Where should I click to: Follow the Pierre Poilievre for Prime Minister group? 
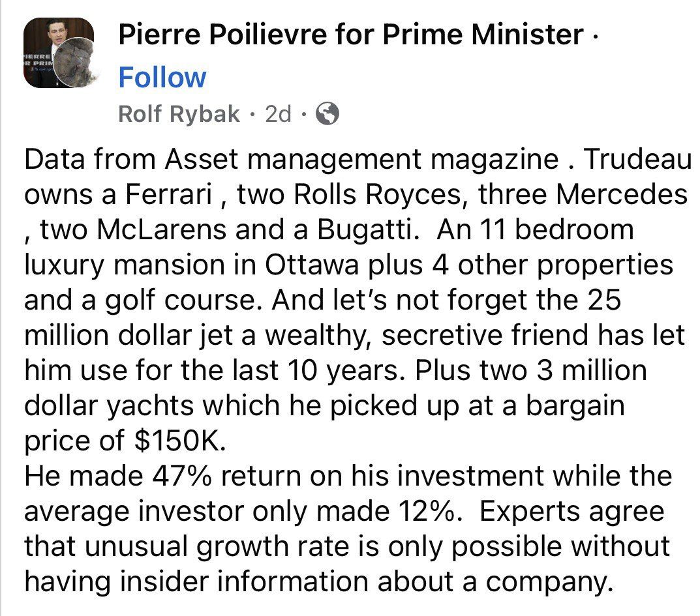(x=162, y=78)
